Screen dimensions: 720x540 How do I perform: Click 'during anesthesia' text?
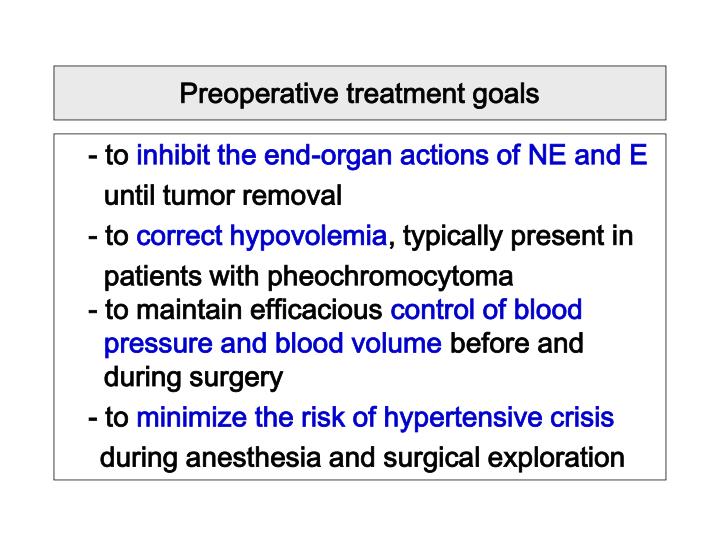(210, 458)
